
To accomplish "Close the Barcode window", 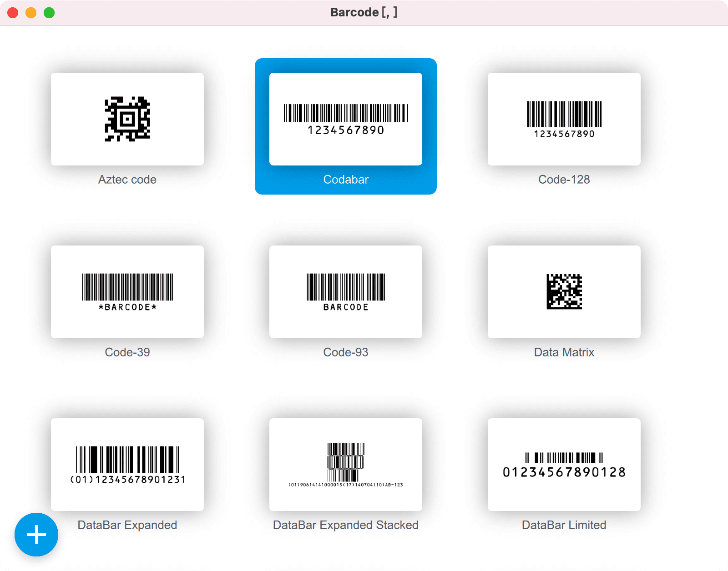I will (13, 13).
